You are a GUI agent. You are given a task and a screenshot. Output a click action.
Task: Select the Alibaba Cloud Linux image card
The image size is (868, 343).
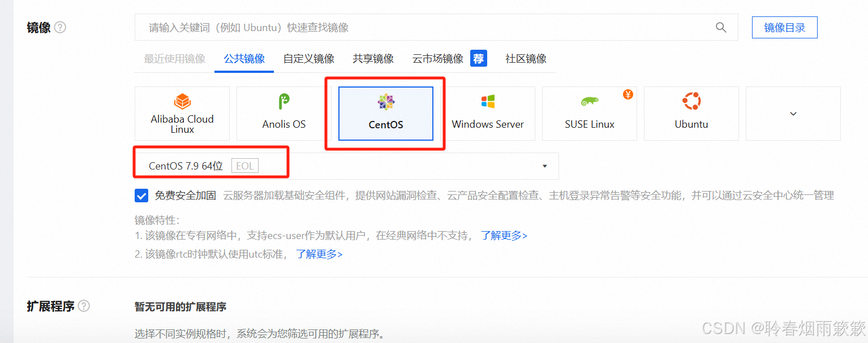[x=182, y=114]
